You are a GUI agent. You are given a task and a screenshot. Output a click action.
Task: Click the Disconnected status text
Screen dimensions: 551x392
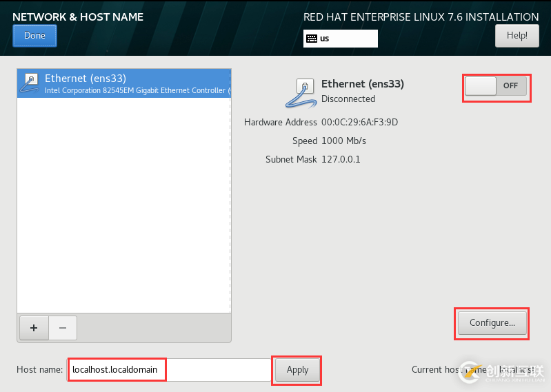pyautogui.click(x=348, y=99)
